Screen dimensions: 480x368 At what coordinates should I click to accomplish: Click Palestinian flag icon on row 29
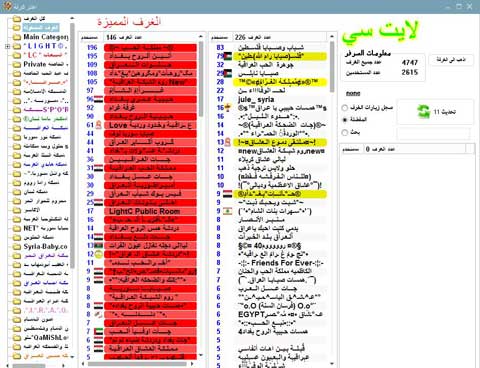[228, 73]
